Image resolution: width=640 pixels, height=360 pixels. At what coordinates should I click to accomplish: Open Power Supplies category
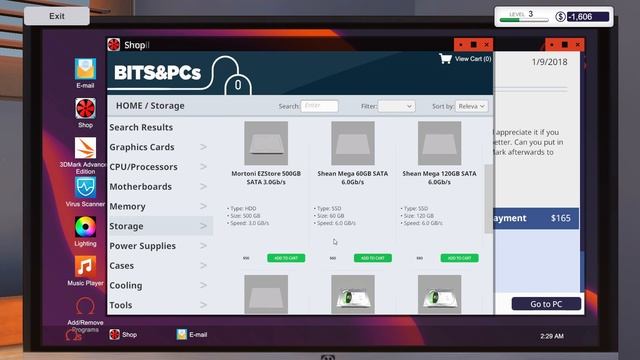pos(159,246)
